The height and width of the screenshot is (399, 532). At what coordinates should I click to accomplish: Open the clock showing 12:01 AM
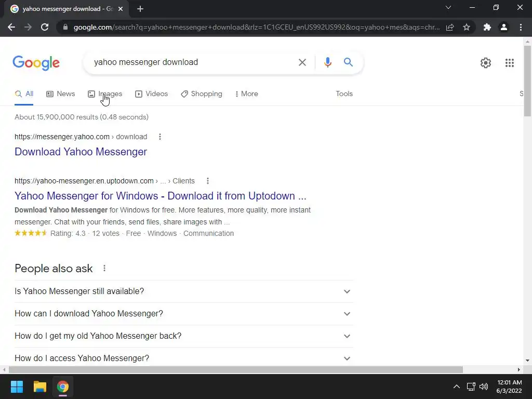[509, 387]
